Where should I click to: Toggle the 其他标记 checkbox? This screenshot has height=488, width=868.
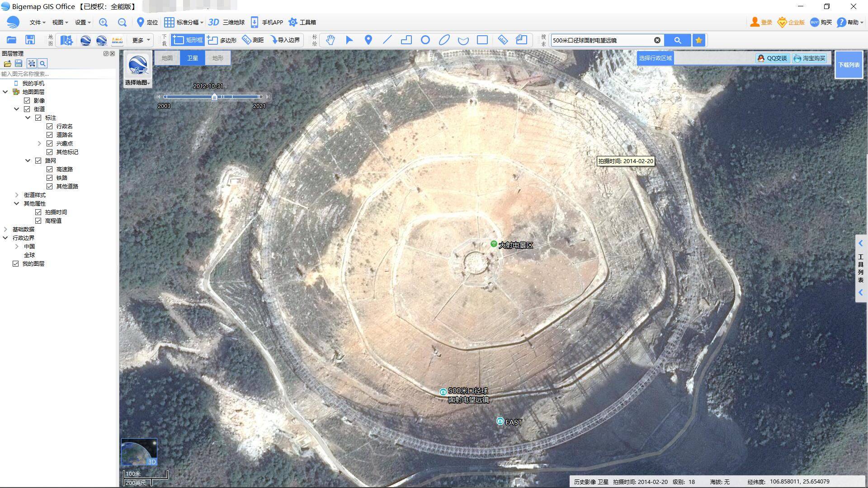50,152
